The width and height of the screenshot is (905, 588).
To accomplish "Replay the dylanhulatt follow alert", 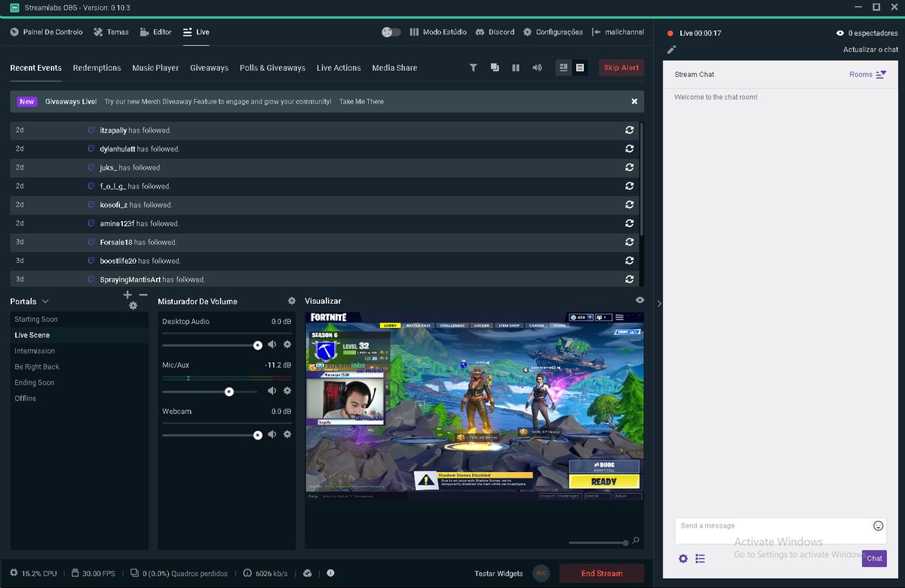I will 629,149.
